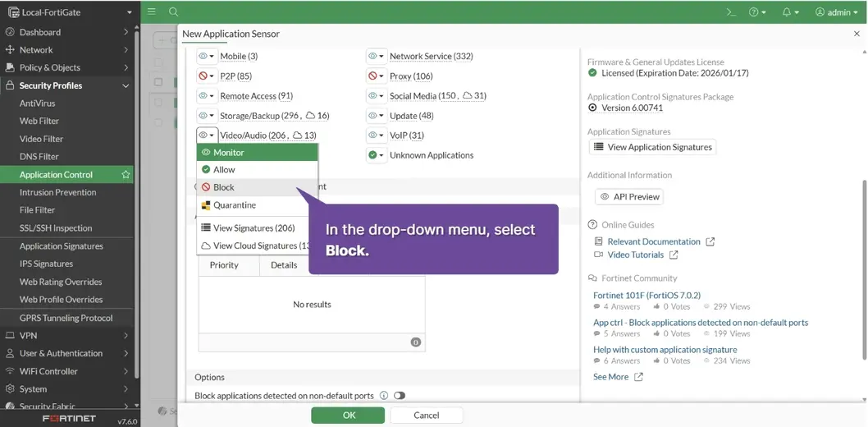This screenshot has height=427, width=868.
Task: Open Social Media action dropdown
Action: [377, 96]
